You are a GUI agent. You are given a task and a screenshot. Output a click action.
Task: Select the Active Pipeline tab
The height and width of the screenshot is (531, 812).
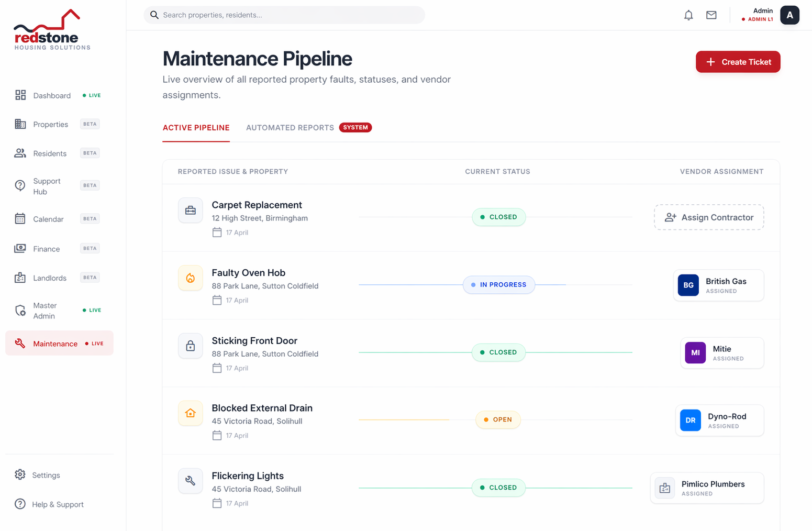pos(196,127)
